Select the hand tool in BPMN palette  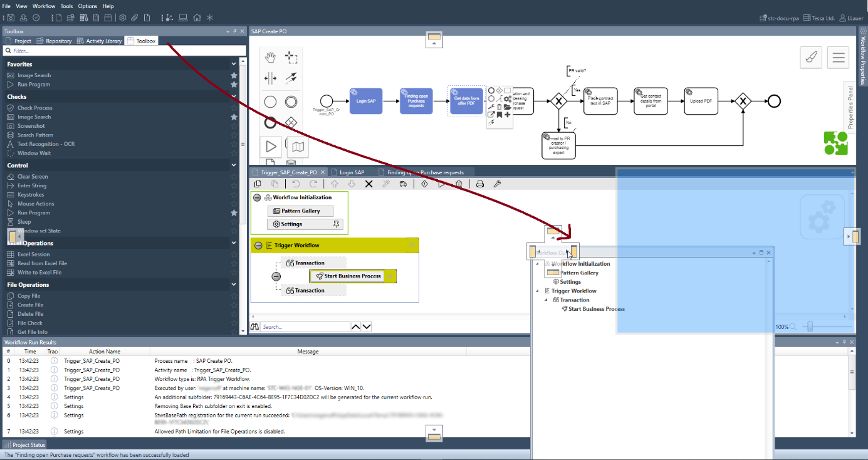[x=271, y=58]
